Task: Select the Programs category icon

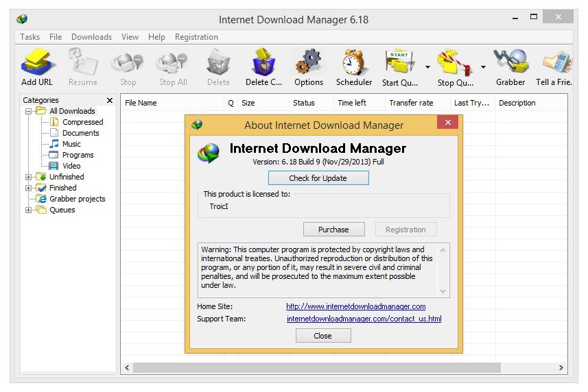Action: [x=54, y=155]
